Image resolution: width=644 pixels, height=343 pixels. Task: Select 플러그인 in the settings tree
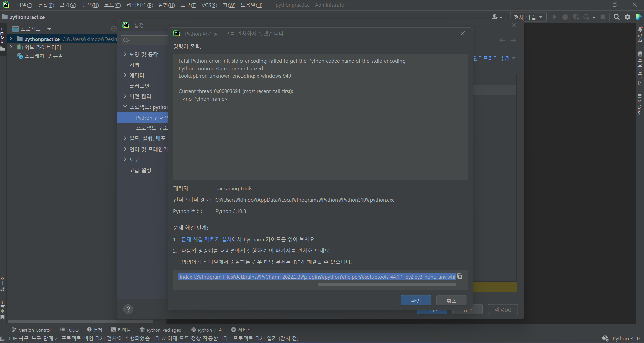click(x=139, y=86)
